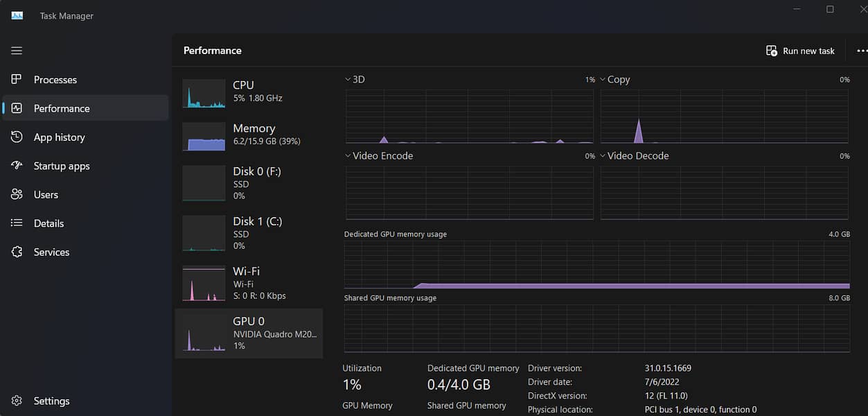
Task: Click the Performance pulse icon
Action: 17,108
